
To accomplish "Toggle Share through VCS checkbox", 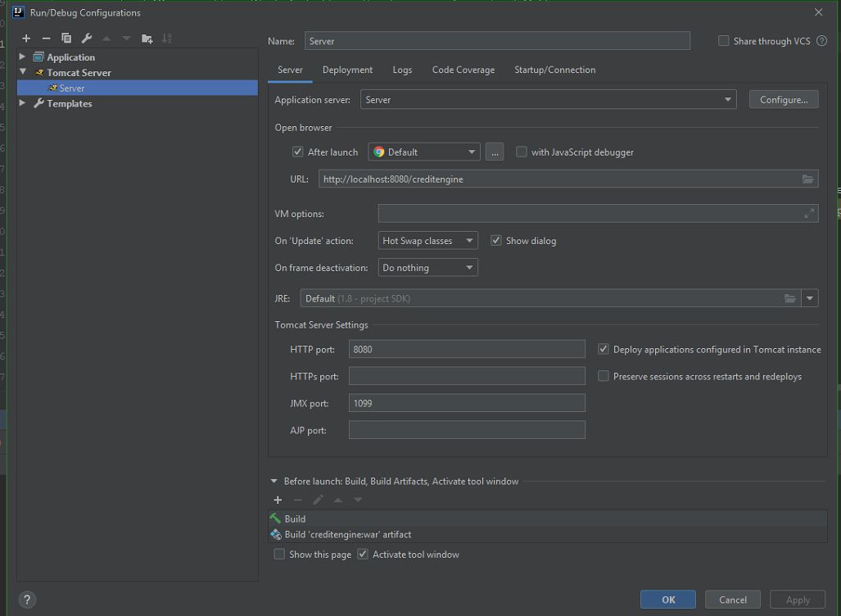I will click(x=724, y=41).
